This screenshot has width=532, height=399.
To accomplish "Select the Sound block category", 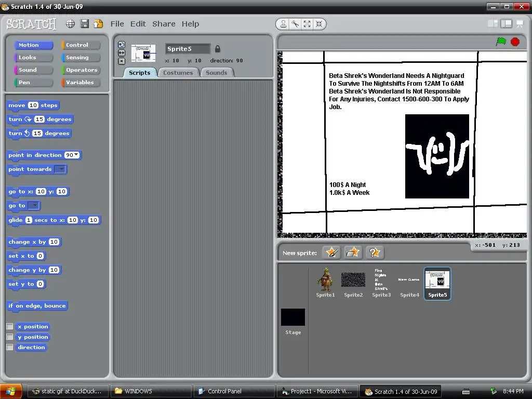I will pyautogui.click(x=34, y=70).
